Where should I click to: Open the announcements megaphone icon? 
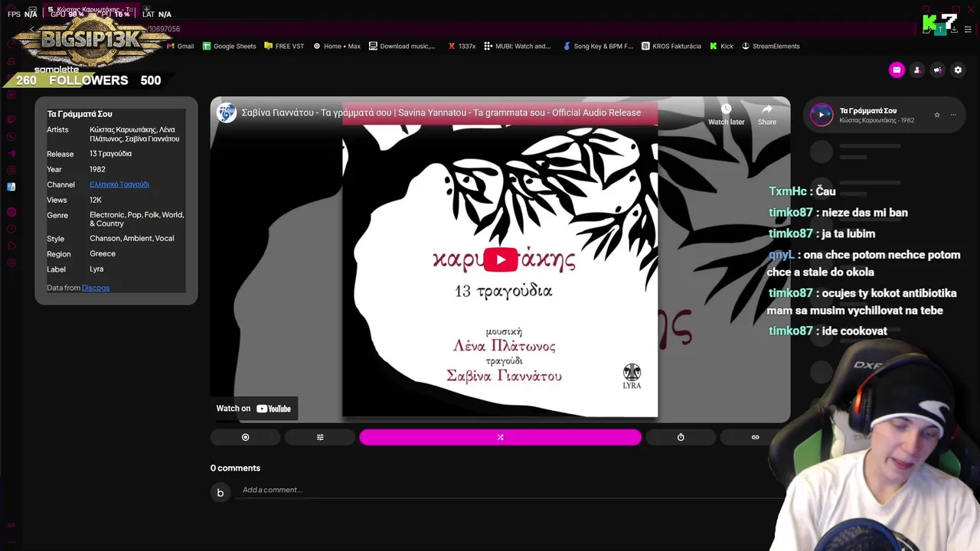tap(937, 70)
